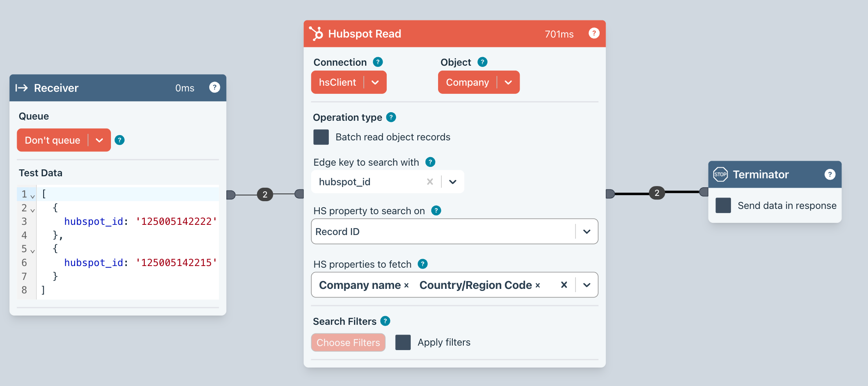Open help icon beside Search Filters

385,322
